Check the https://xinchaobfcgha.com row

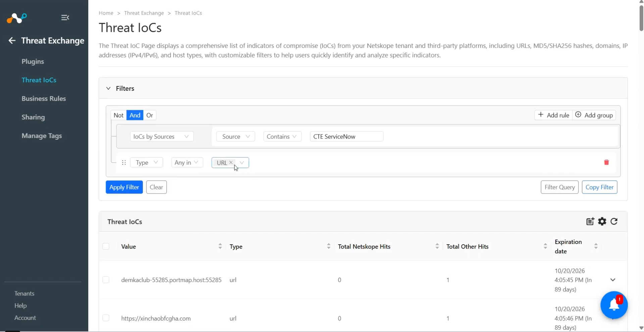[x=106, y=318]
